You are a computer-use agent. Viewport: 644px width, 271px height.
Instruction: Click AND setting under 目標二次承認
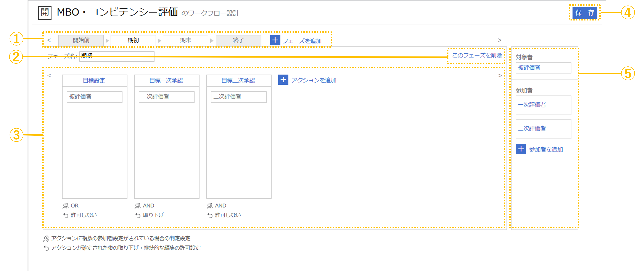click(221, 206)
